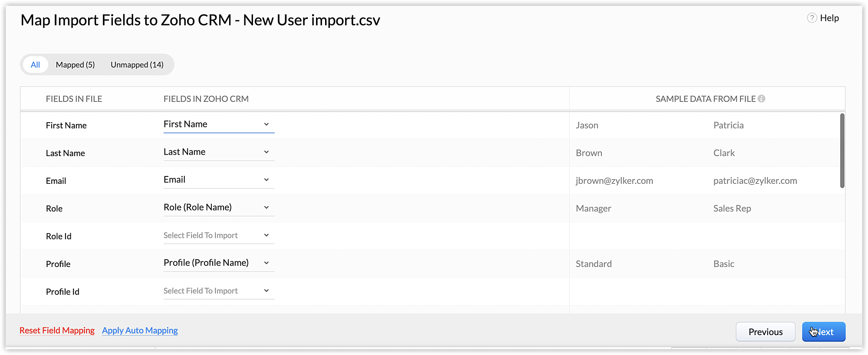Click the sample value 'Manager'
868x355 pixels.
pyautogui.click(x=593, y=208)
